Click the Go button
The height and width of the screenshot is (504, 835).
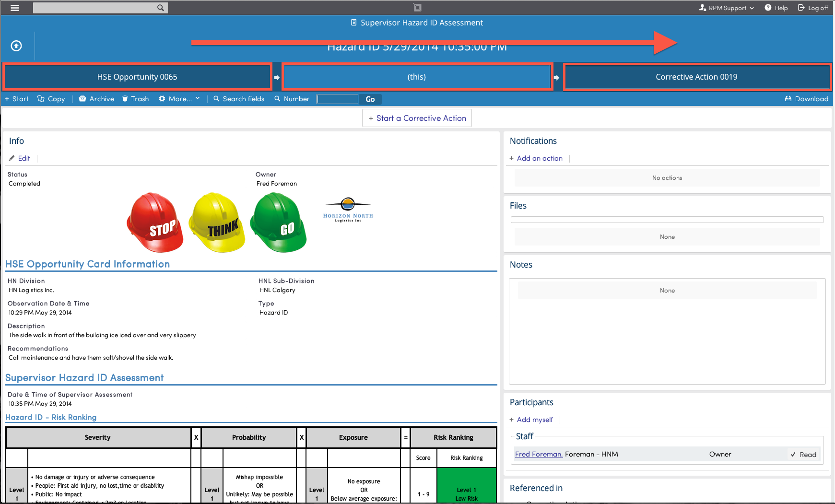pos(370,99)
